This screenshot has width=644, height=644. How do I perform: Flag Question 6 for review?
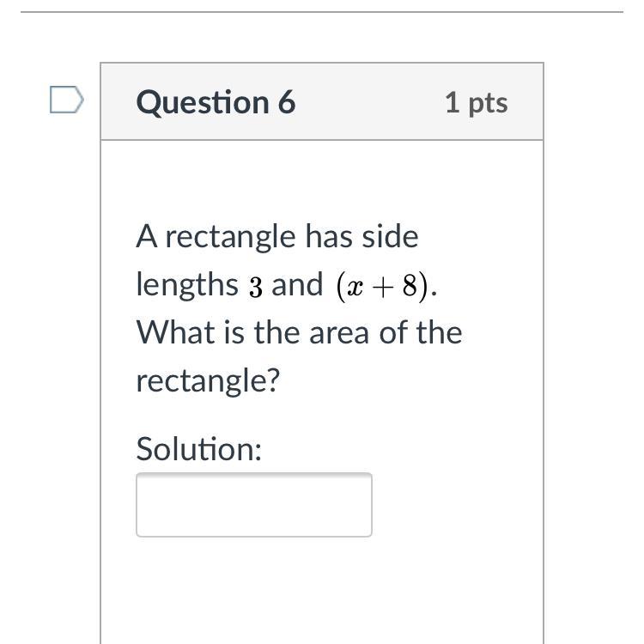coord(66,100)
